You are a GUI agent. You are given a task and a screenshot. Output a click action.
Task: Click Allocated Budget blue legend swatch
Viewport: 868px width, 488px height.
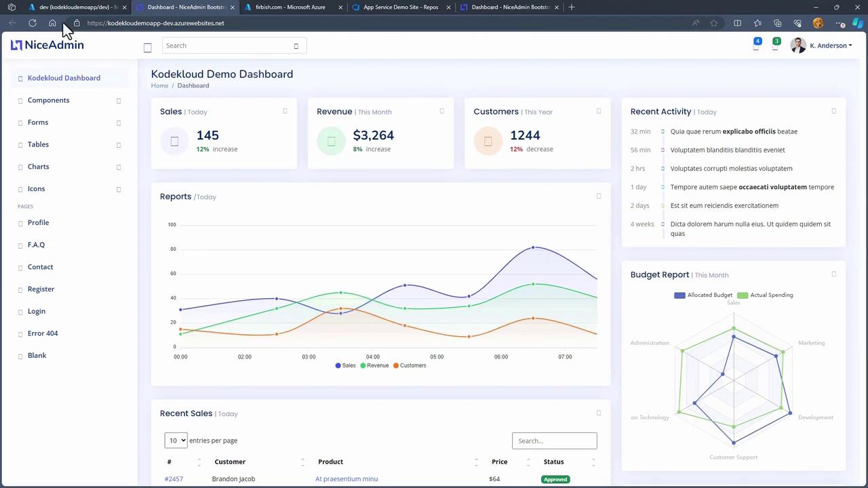679,295
